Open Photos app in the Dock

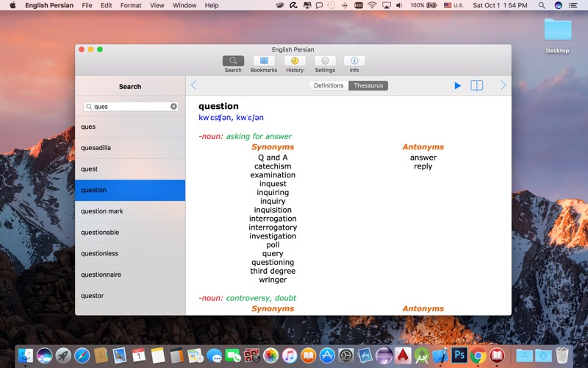(270, 355)
